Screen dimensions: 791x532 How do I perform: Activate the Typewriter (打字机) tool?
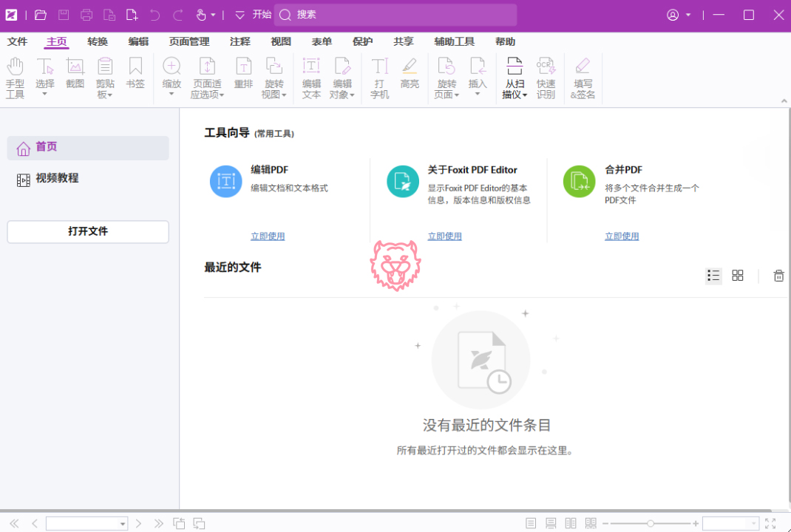pos(379,78)
